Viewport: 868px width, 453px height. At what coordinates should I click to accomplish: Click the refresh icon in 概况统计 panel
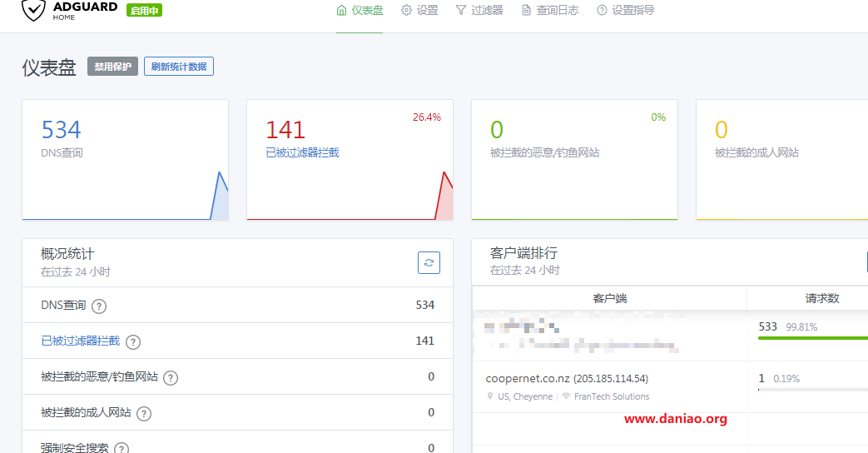[x=429, y=262]
